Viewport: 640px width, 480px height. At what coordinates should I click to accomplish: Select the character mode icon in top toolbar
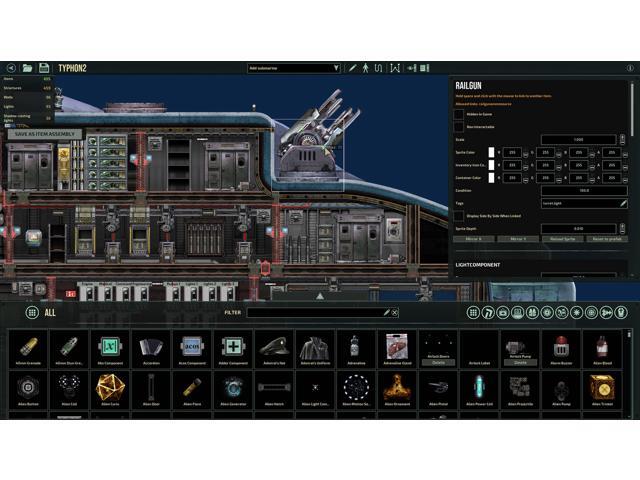click(366, 68)
